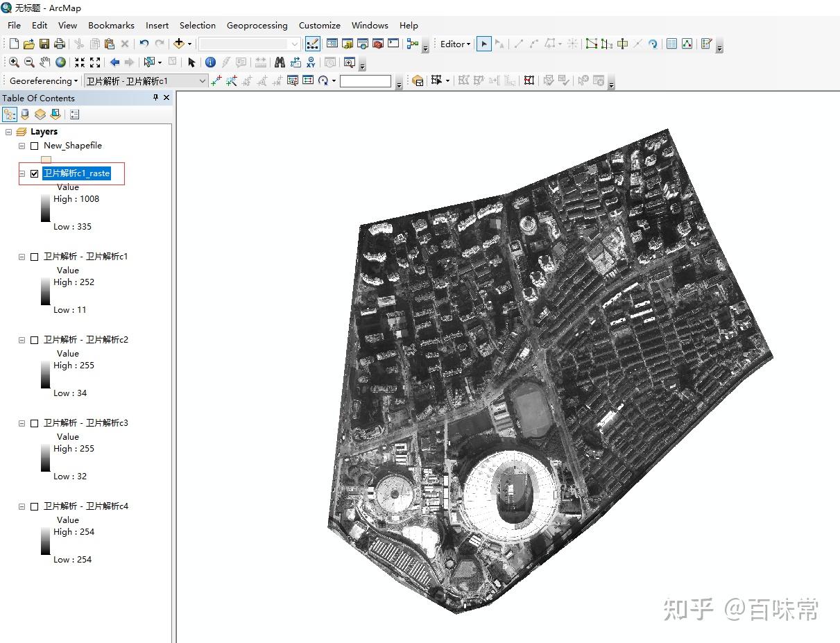The width and height of the screenshot is (840, 643).
Task: Click the Full Extent globe icon
Action: (x=61, y=62)
